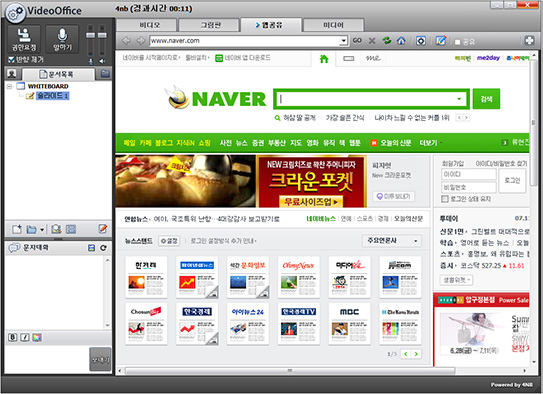The width and height of the screenshot is (543, 394).
Task: Enable the share checkbox in browser toolbar
Action: pyautogui.click(x=457, y=42)
